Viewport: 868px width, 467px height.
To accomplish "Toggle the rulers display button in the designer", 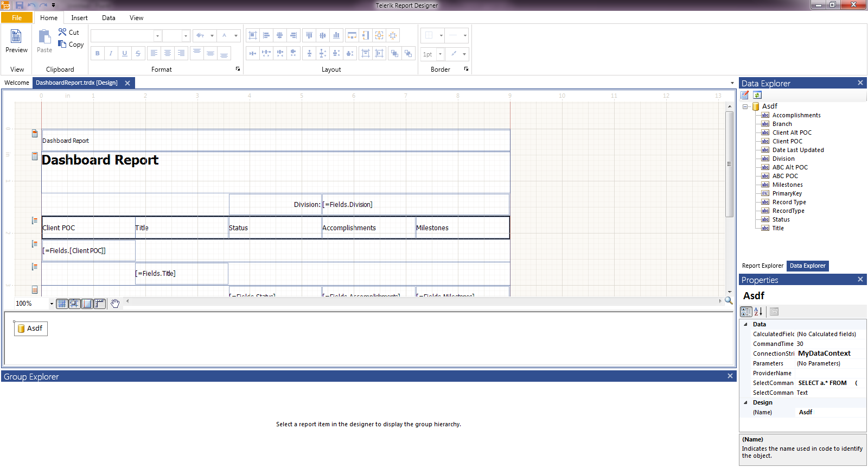I will pos(100,304).
